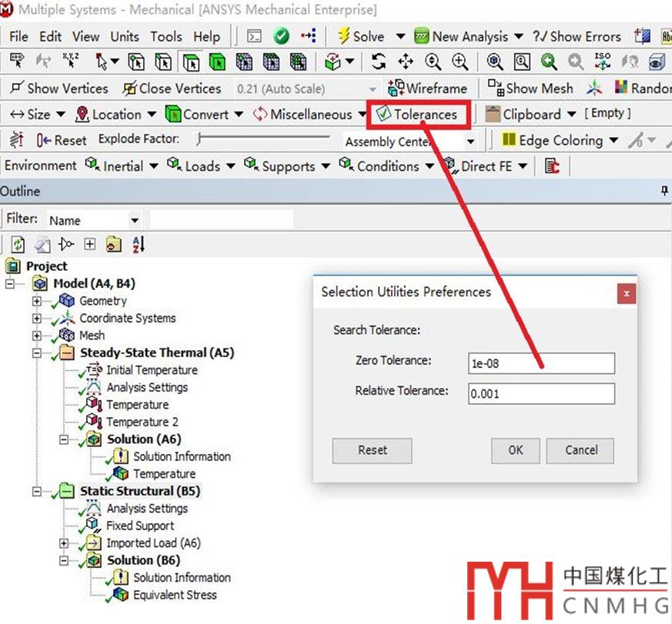Click the Show Vertices icon
672x624 pixels.
point(17,88)
